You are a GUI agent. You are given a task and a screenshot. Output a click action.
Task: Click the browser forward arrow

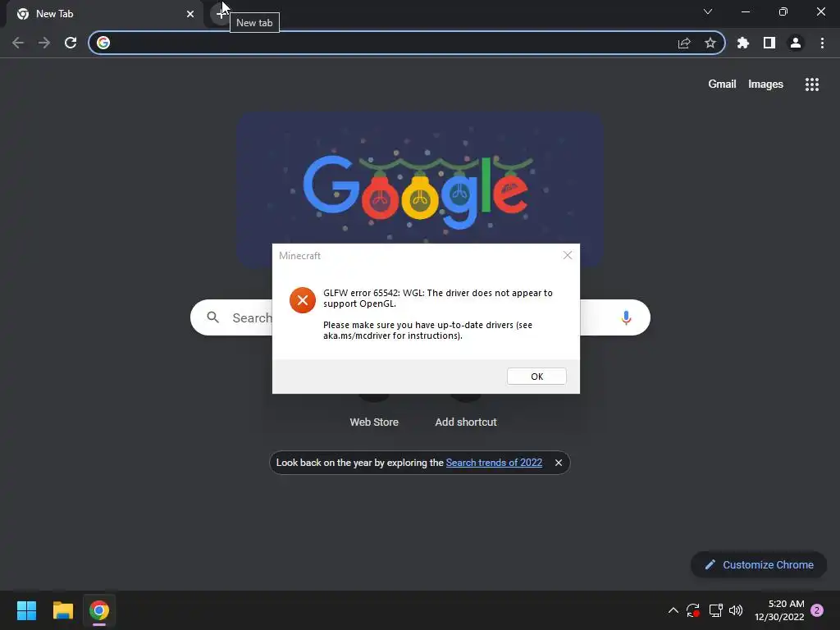(x=44, y=43)
